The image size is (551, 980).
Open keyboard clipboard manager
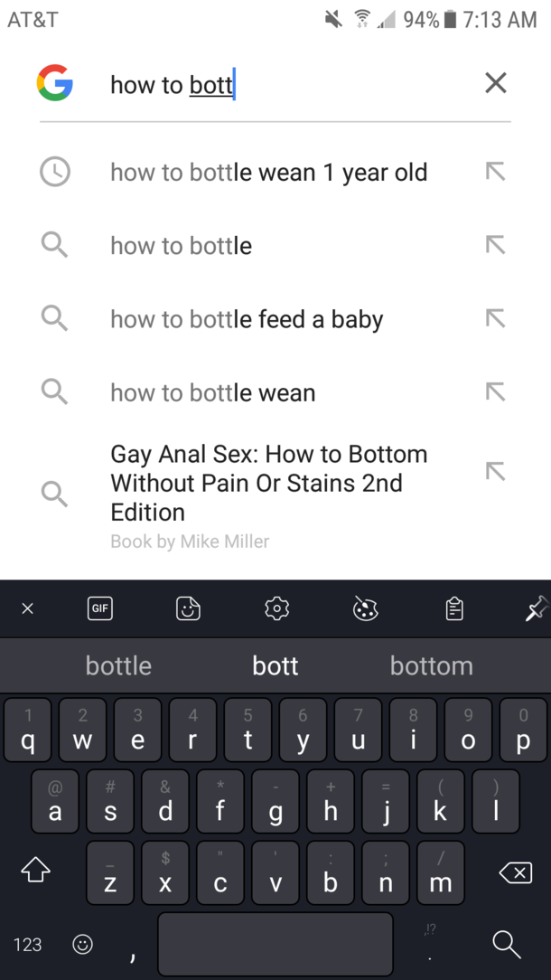click(x=454, y=609)
